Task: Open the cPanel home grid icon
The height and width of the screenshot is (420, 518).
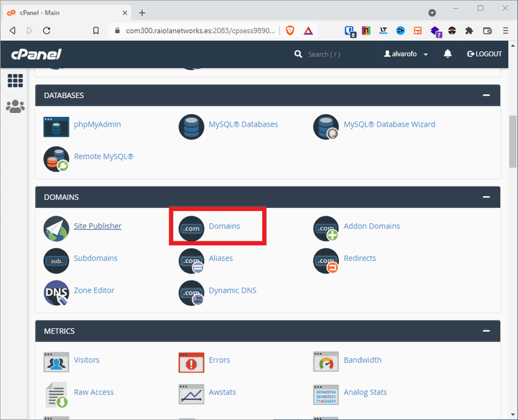Action: 15,80
